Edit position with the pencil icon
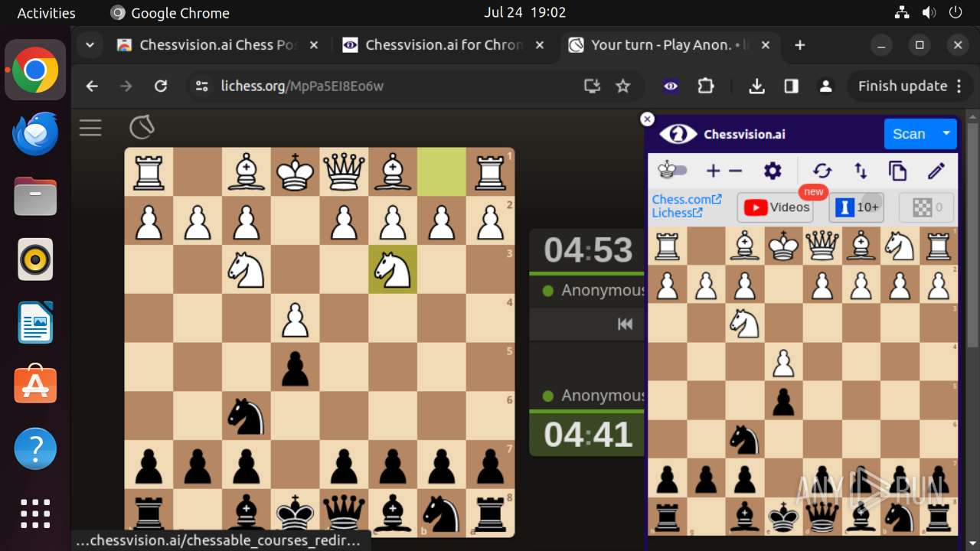980x551 pixels. click(936, 171)
